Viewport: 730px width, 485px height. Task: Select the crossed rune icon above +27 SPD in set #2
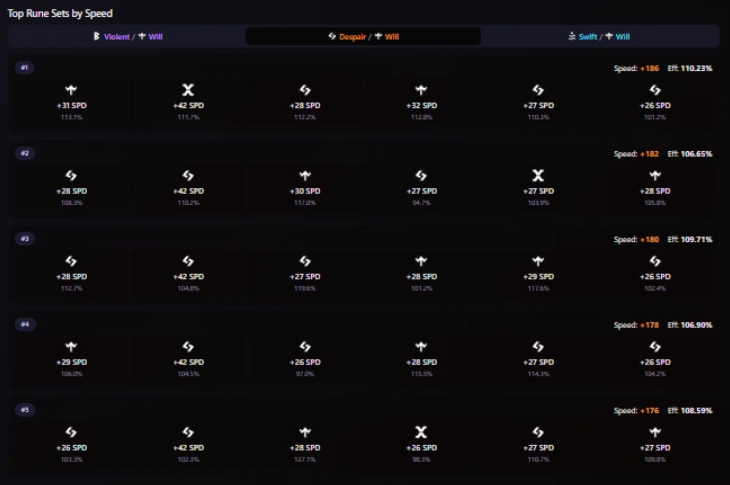pos(538,175)
